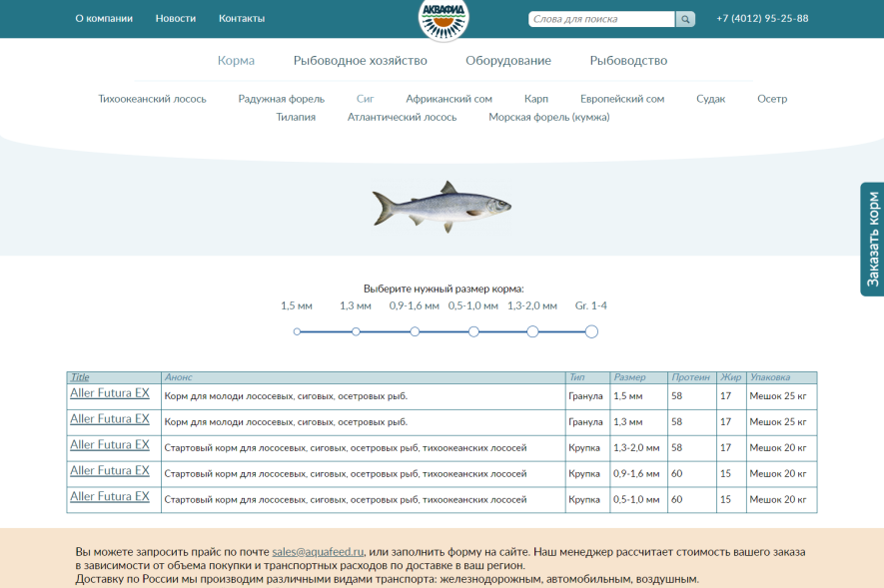Open the Контакты page
The width and height of the screenshot is (884, 588).
coord(242,19)
